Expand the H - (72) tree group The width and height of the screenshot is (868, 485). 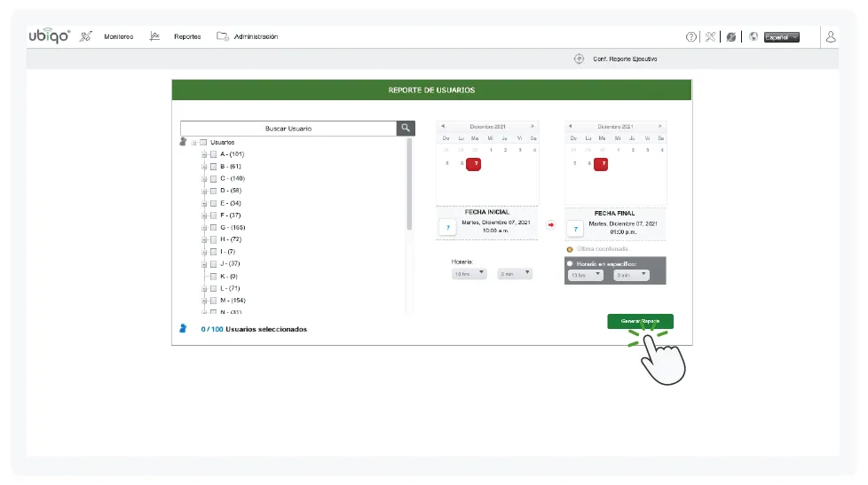coord(204,240)
